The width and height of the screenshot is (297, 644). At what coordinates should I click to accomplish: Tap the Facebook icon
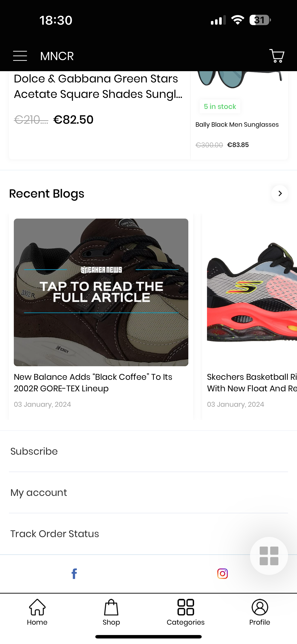(74, 574)
